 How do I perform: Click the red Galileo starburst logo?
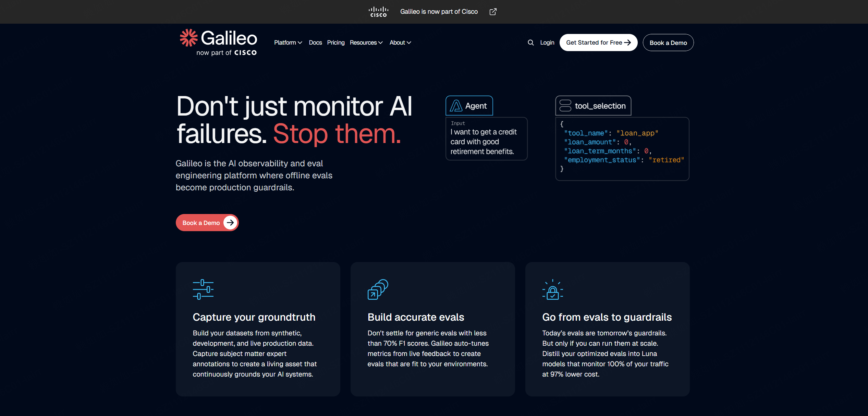coord(189,38)
